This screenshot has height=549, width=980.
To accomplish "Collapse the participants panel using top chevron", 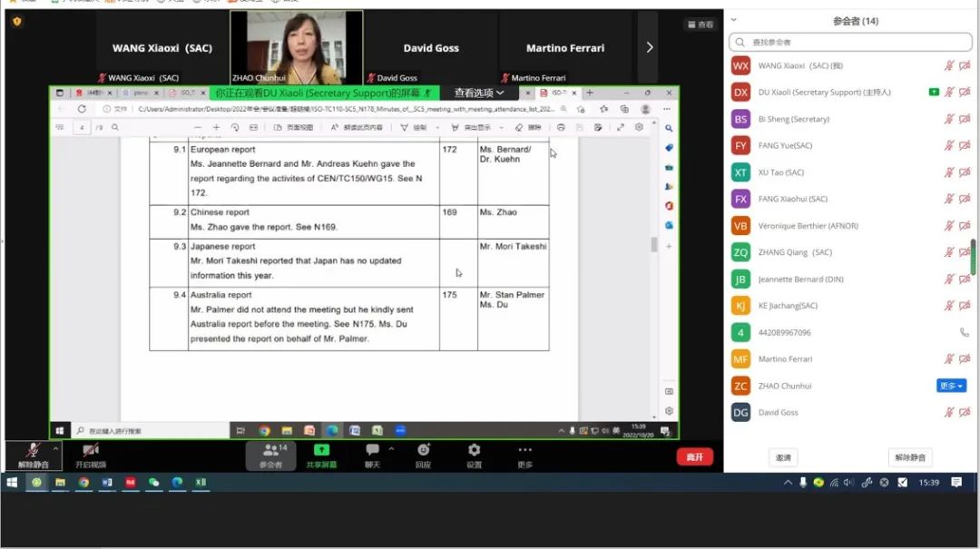I will click(734, 20).
